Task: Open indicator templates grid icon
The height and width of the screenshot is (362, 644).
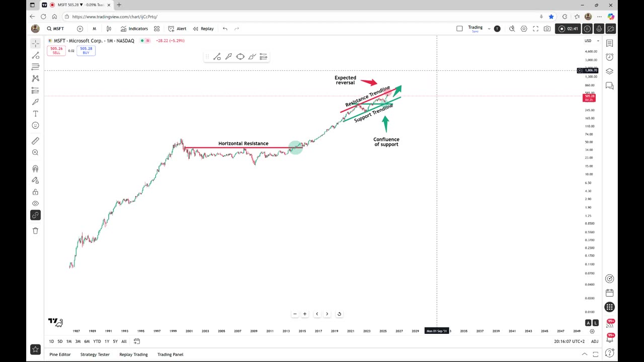Action: coord(157,29)
